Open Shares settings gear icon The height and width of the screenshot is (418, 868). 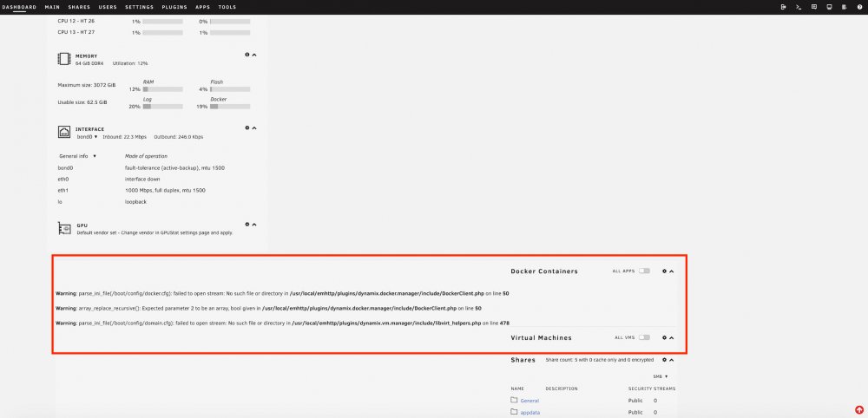[x=665, y=360]
